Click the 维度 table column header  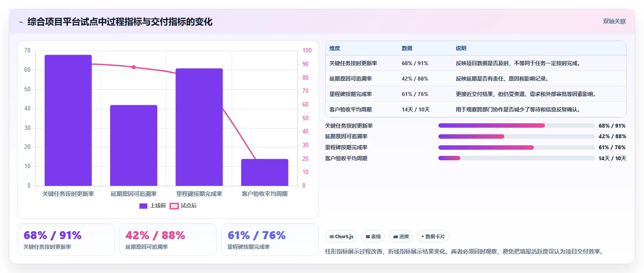pyautogui.click(x=335, y=48)
